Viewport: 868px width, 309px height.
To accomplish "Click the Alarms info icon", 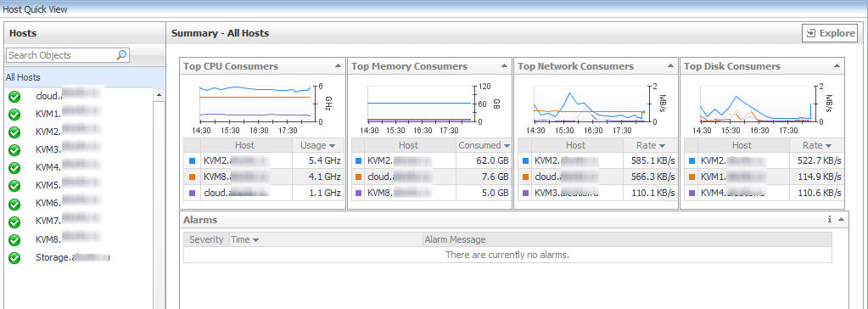I will tap(829, 220).
